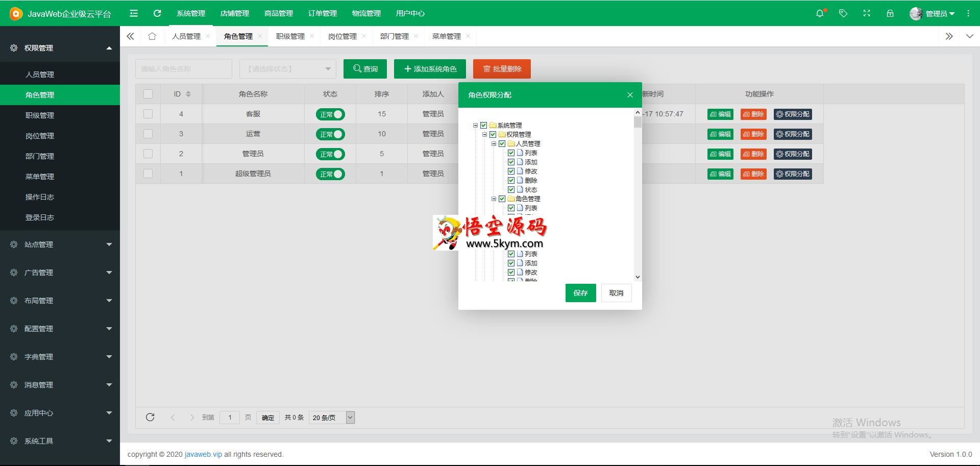Toggle the sidebar collapse hamburger icon
Screen dimensions: 980x466
pyautogui.click(x=134, y=13)
